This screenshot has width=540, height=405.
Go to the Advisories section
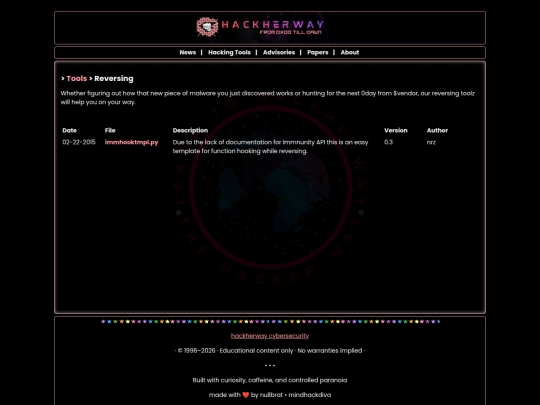[279, 52]
